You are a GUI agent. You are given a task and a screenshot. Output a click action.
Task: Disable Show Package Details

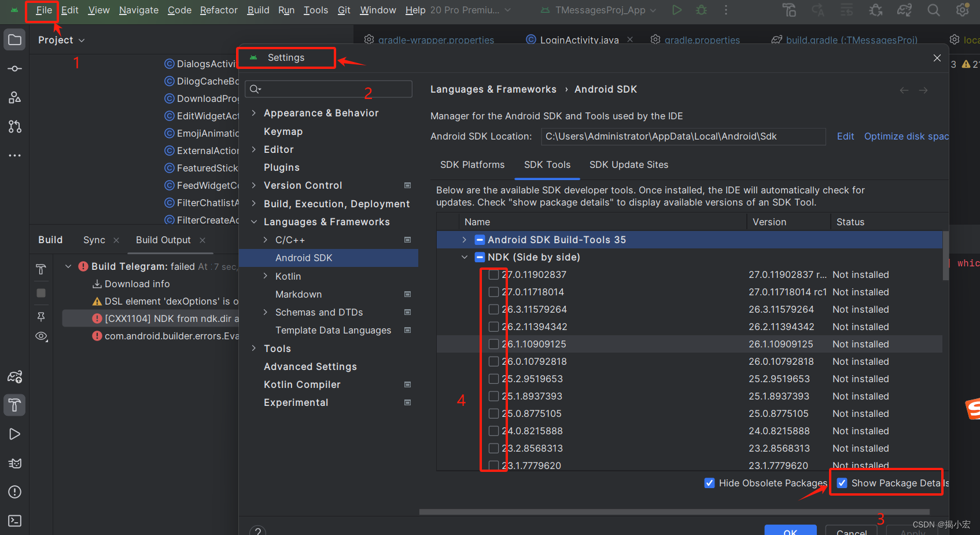pyautogui.click(x=842, y=482)
